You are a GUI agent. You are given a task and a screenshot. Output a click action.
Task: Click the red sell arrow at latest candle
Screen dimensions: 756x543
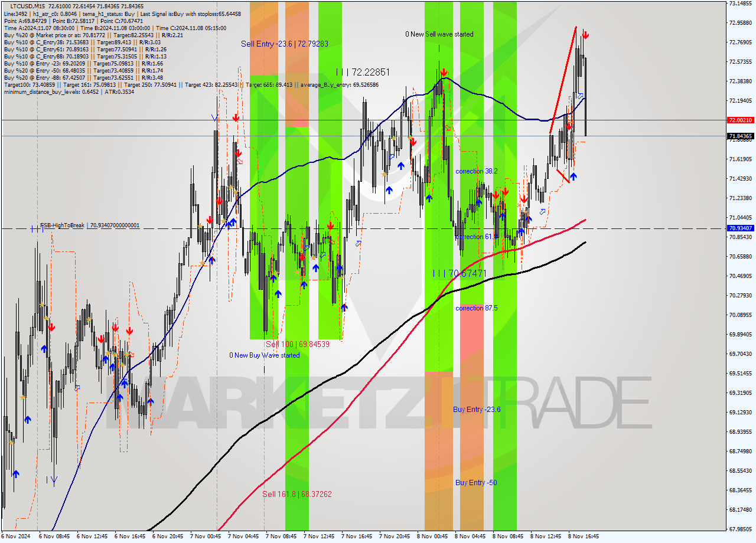(x=585, y=35)
